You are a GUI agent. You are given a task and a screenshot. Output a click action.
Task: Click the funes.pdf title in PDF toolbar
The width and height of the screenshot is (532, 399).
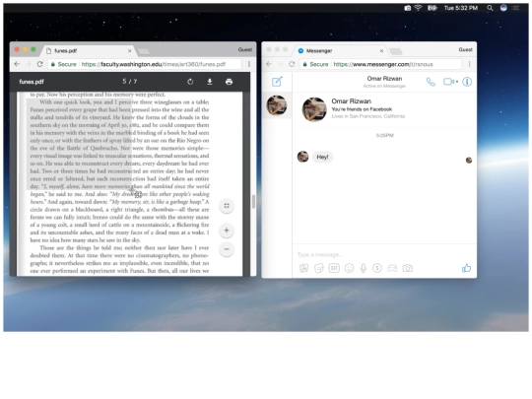click(32, 82)
